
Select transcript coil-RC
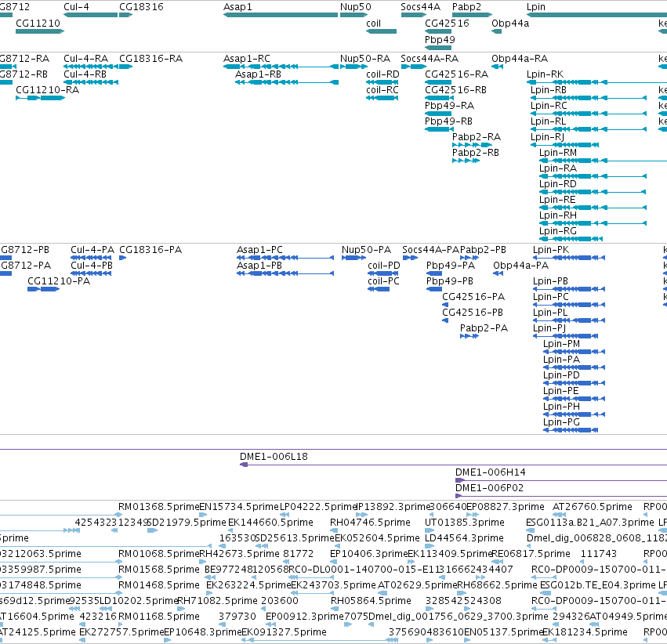[x=382, y=98]
